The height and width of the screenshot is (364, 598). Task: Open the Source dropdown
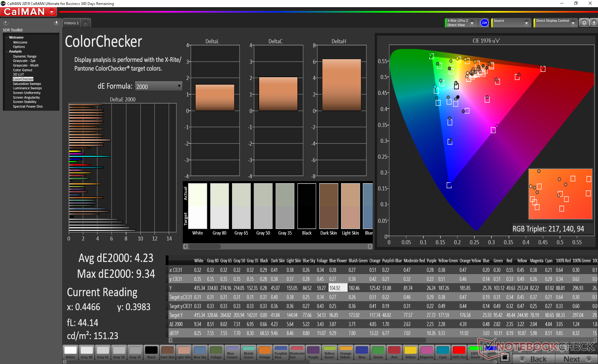(526, 23)
